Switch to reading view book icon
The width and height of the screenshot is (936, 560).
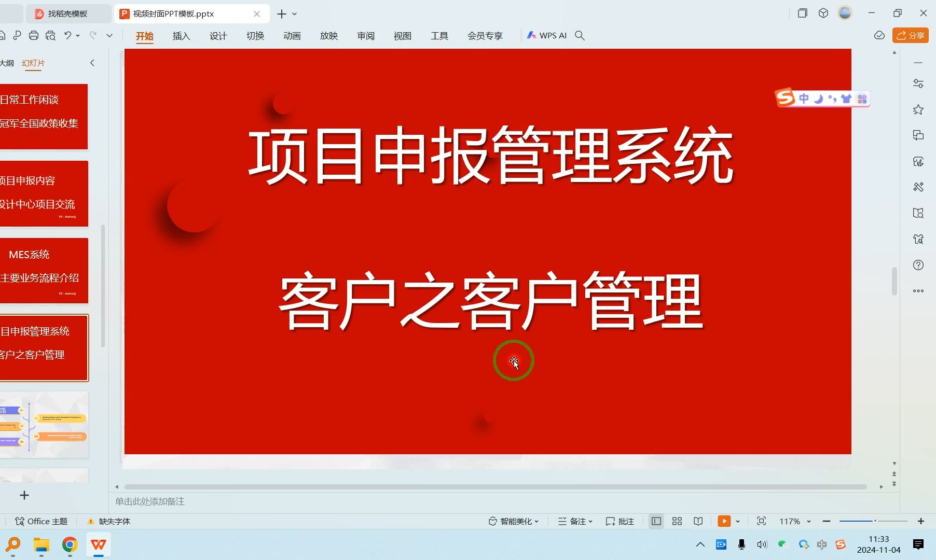(698, 521)
